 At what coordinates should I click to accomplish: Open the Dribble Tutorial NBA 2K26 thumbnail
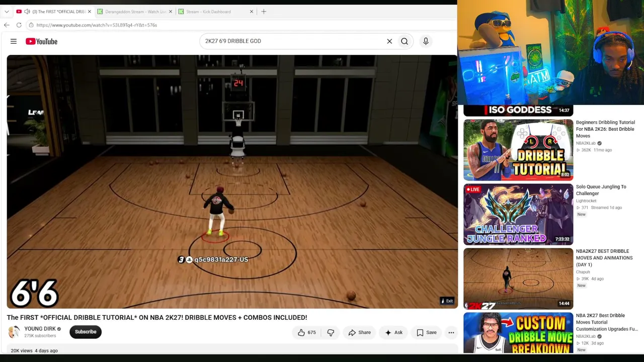tap(518, 150)
